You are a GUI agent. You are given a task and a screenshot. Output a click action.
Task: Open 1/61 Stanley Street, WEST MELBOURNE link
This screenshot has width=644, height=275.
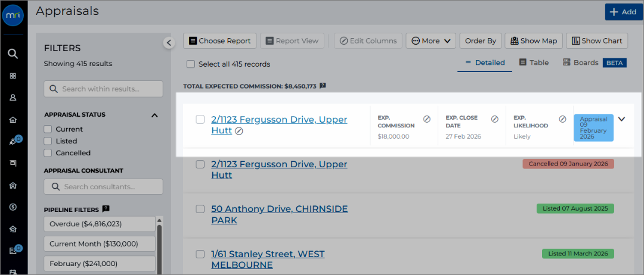(268, 260)
